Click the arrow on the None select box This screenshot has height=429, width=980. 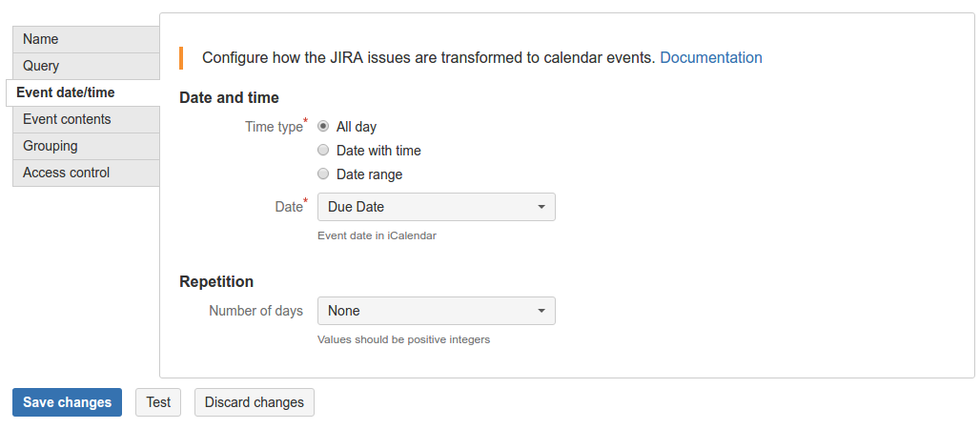point(541,311)
